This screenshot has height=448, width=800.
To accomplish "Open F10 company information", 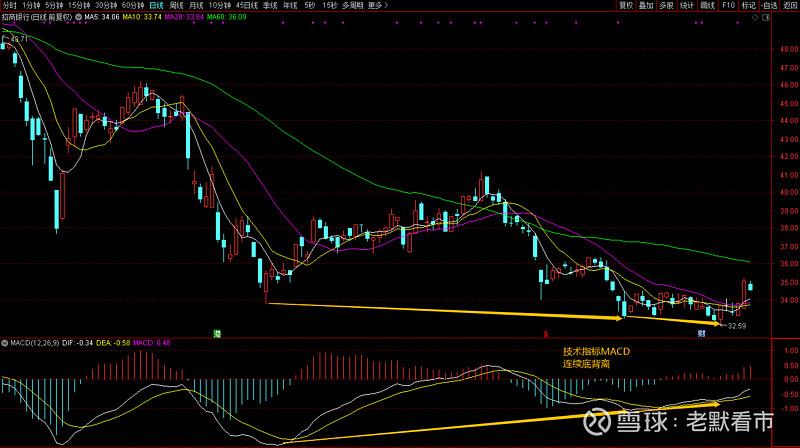I will pos(728,5).
